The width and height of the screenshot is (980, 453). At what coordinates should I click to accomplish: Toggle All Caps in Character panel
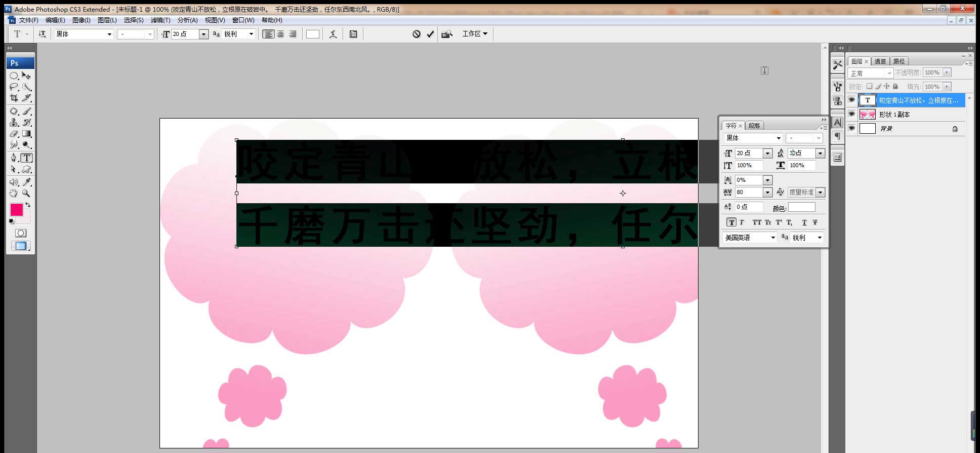coord(757,222)
